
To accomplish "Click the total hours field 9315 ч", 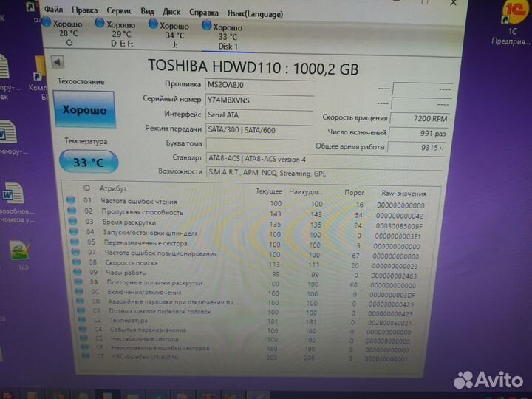I will pyautogui.click(x=417, y=147).
